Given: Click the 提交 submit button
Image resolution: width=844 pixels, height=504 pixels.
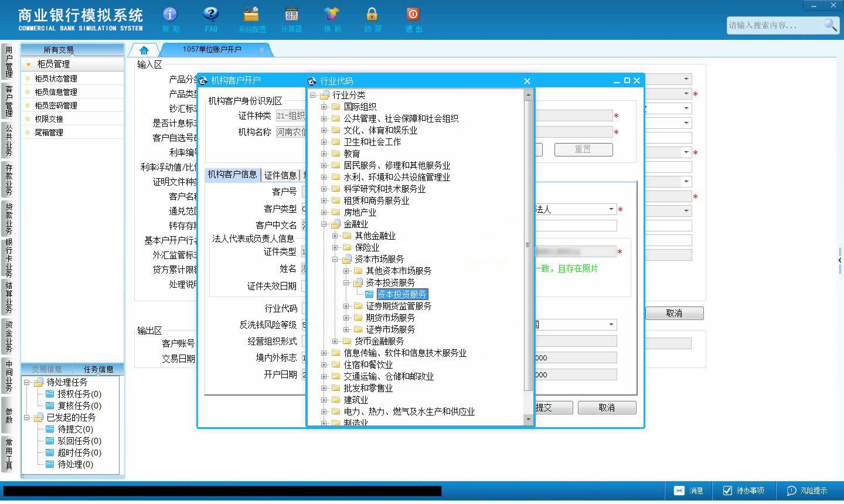Looking at the screenshot, I should pyautogui.click(x=543, y=408).
